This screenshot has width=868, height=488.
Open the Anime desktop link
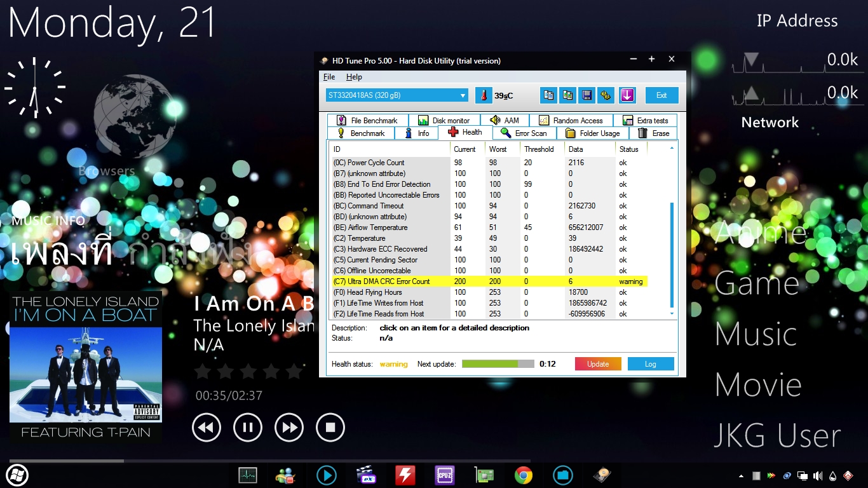[761, 233]
